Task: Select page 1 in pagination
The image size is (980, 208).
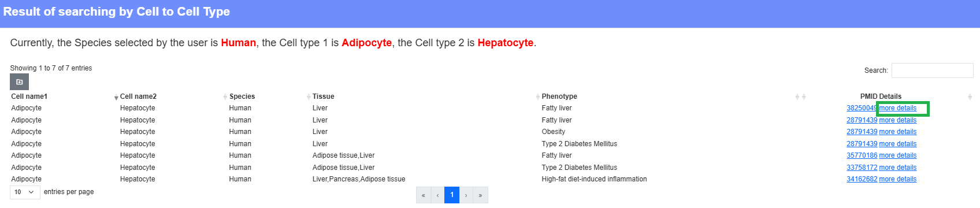Action: coord(452,195)
